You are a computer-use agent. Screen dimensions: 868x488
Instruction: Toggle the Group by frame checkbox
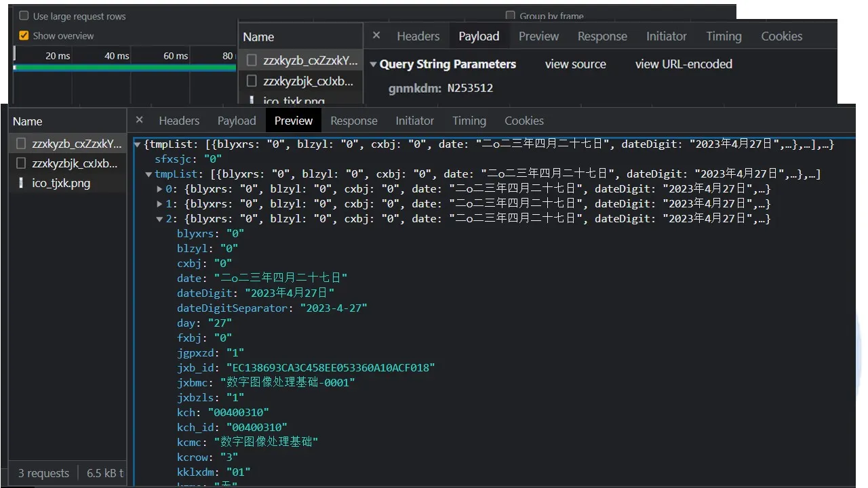[x=511, y=16]
